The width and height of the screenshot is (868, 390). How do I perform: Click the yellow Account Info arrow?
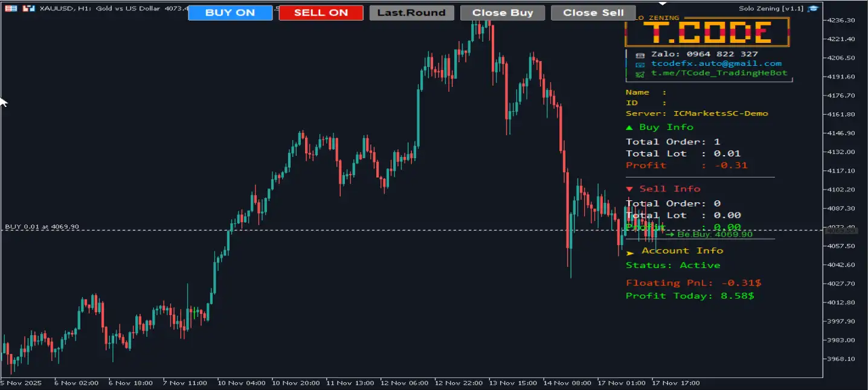pyautogui.click(x=630, y=252)
